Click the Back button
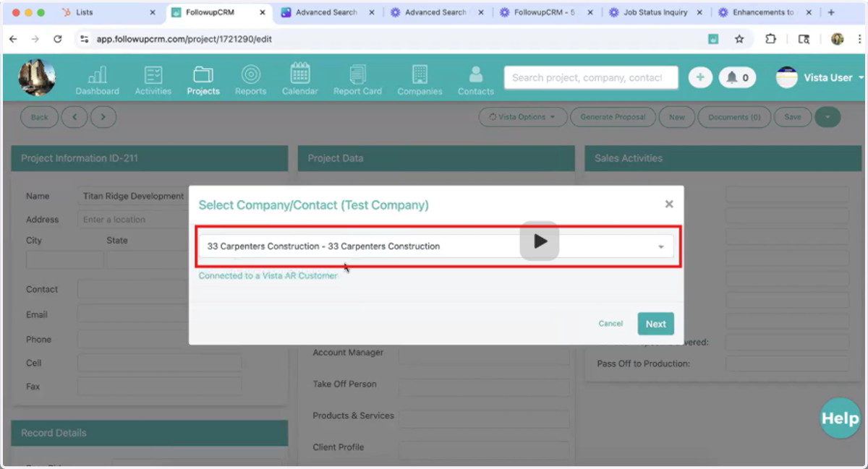The image size is (868, 469). click(39, 117)
